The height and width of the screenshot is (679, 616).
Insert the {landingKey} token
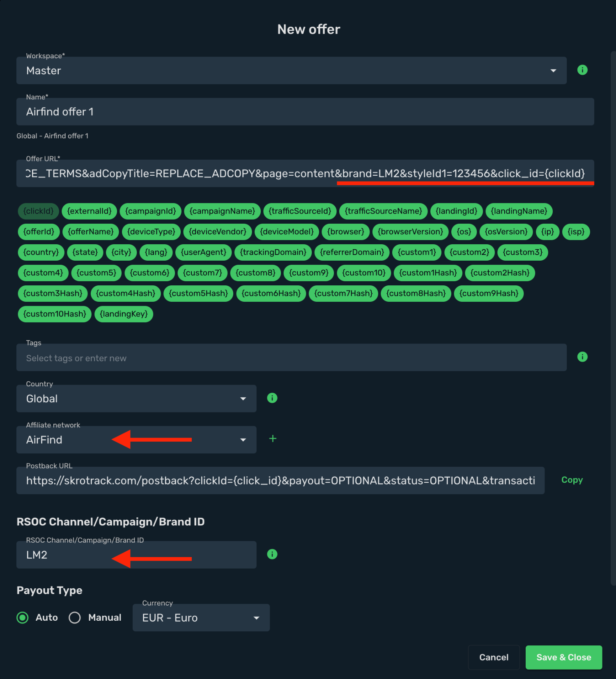[124, 314]
